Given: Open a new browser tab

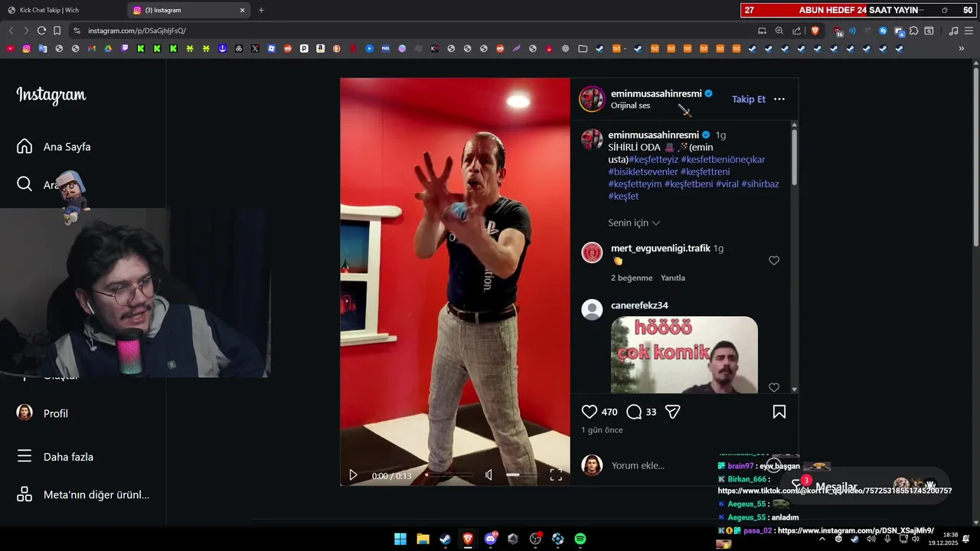Looking at the screenshot, I should (261, 10).
